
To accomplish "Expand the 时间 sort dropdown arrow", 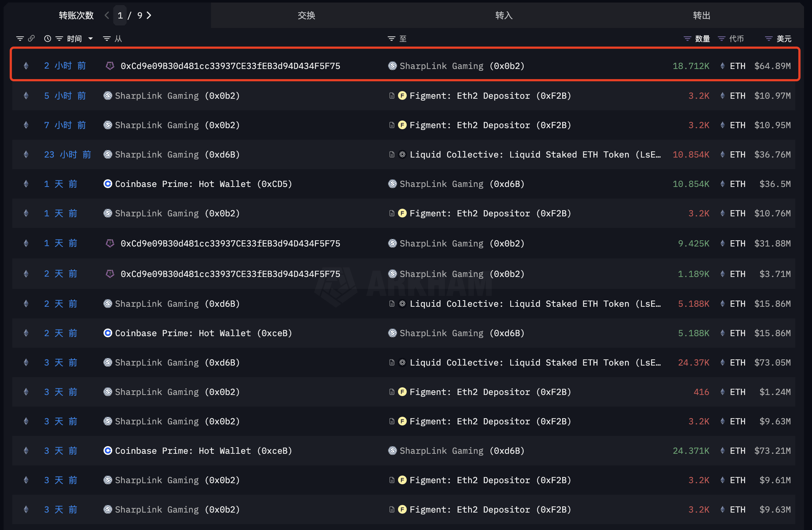I will coord(90,38).
